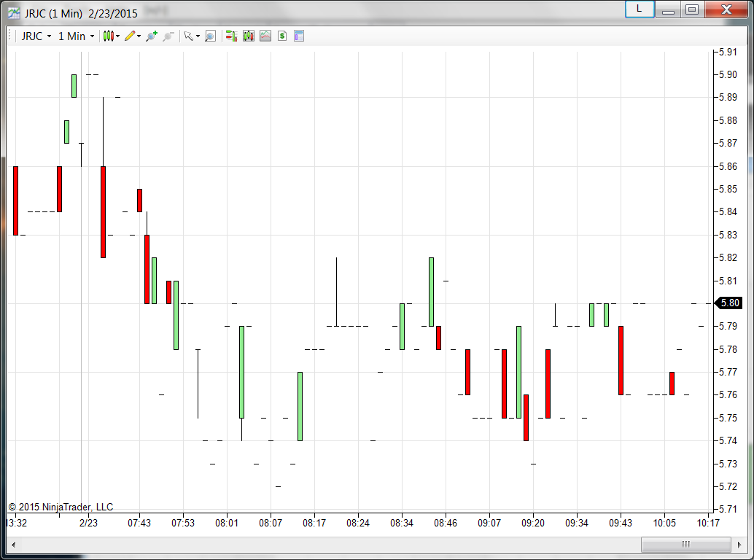The image size is (754, 560).
Task: Close the JRJC chart window
Action: 726,9
